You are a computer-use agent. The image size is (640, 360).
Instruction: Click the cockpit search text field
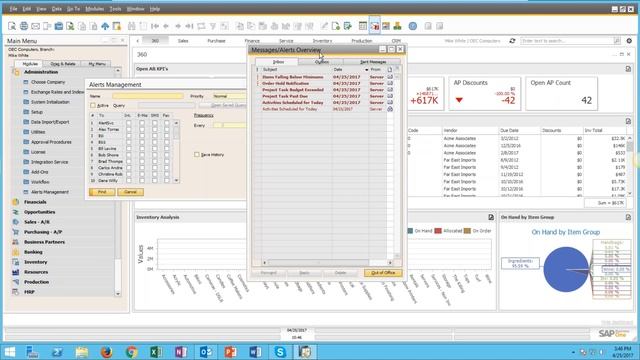pos(567,41)
